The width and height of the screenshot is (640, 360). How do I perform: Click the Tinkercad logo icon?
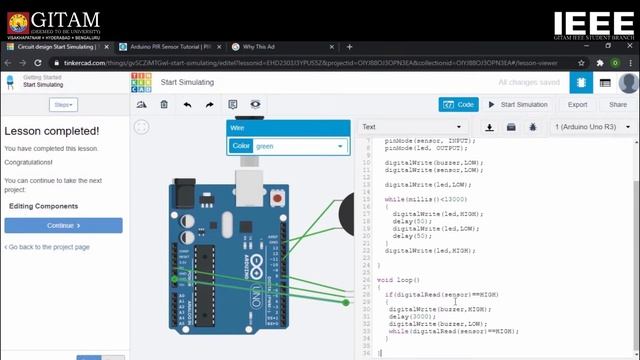click(141, 82)
